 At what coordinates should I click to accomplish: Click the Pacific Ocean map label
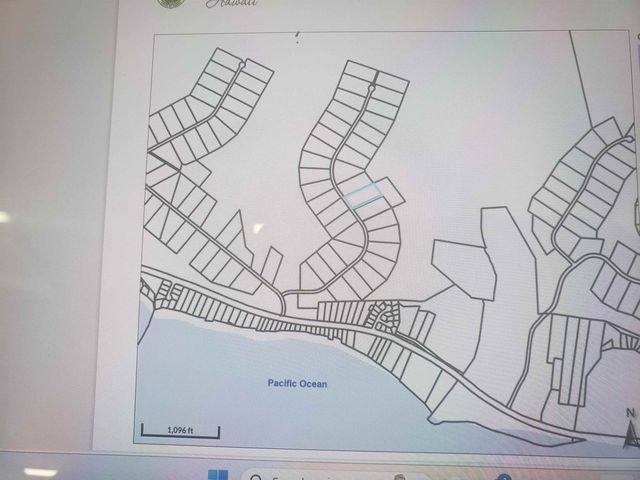pos(297,383)
